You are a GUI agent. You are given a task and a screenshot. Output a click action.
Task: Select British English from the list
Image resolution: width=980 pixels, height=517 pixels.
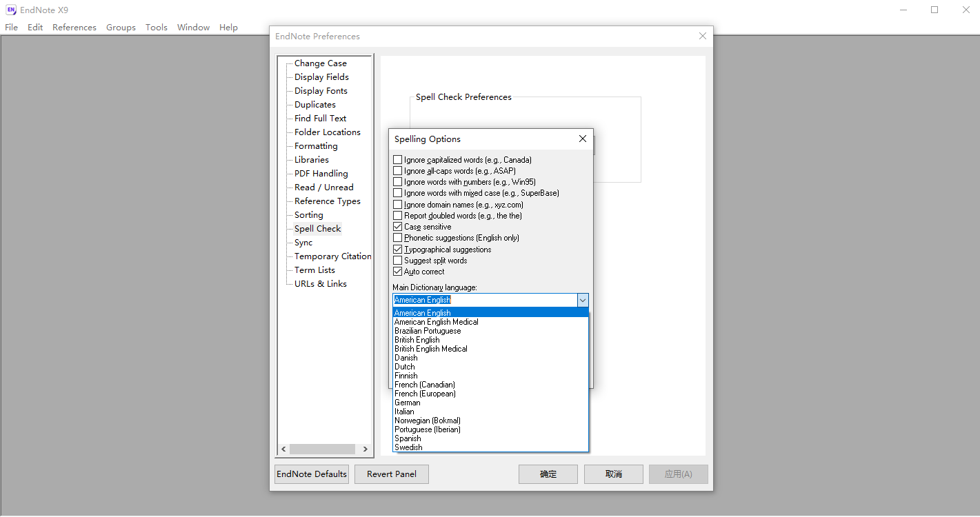(x=490, y=340)
